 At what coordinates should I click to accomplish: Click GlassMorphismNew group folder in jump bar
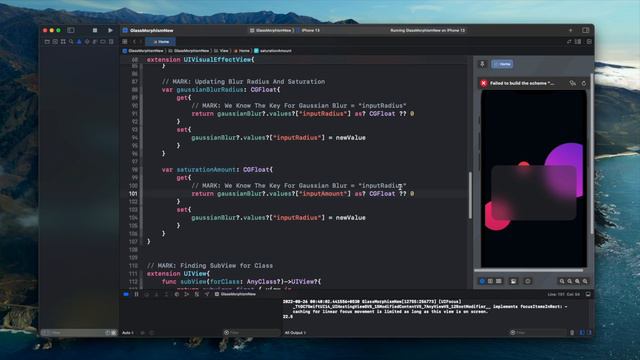(189, 51)
